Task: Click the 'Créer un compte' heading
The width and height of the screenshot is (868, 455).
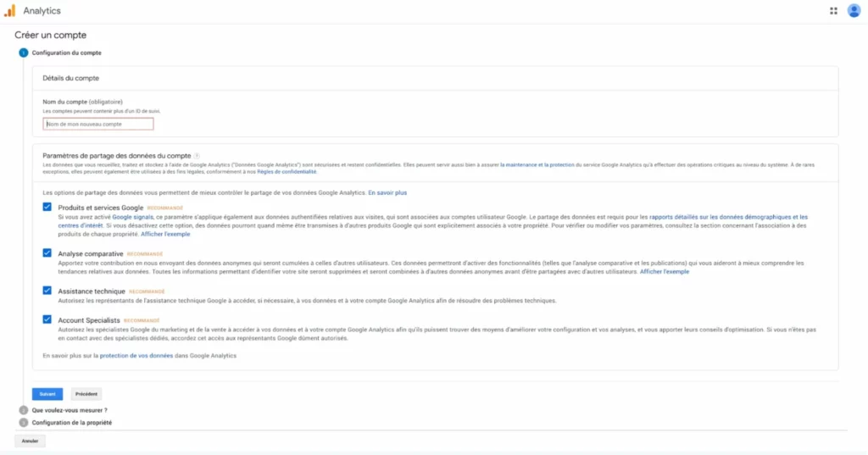Action: click(50, 35)
